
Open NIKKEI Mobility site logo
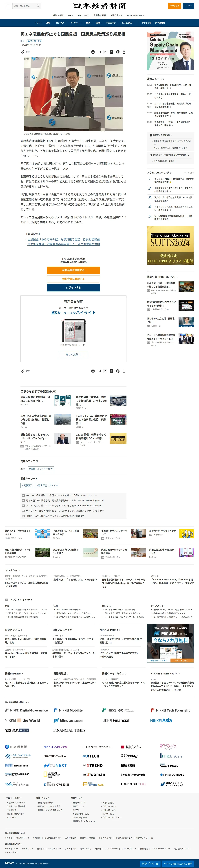tap(68, 710)
